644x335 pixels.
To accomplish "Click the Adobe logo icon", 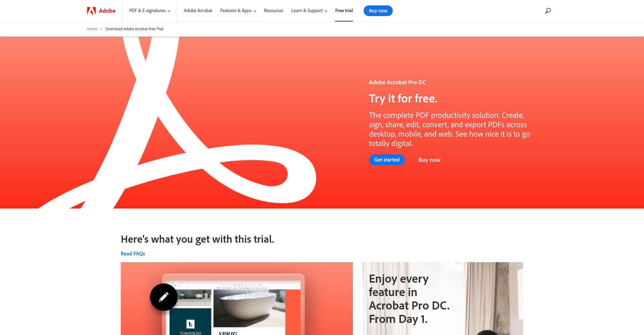I will [91, 11].
